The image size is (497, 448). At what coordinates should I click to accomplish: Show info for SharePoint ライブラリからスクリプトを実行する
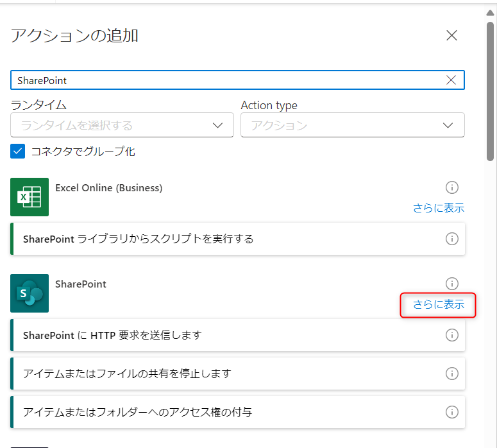pyautogui.click(x=451, y=239)
